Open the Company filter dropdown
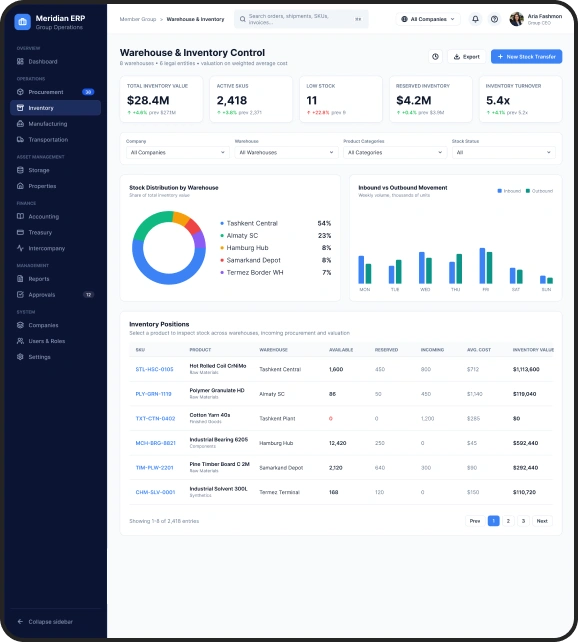Screen dimensions: 578x642 point(178,152)
